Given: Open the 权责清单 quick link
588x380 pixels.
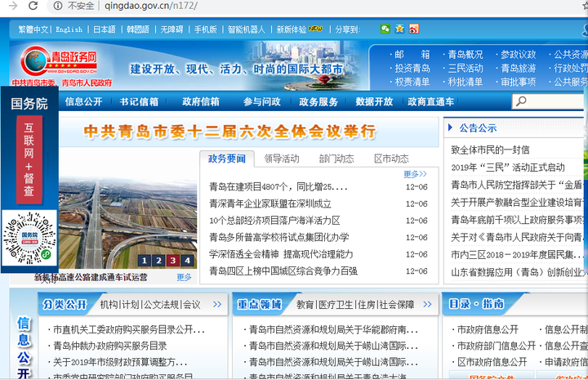Looking at the screenshot, I should pyautogui.click(x=412, y=82).
